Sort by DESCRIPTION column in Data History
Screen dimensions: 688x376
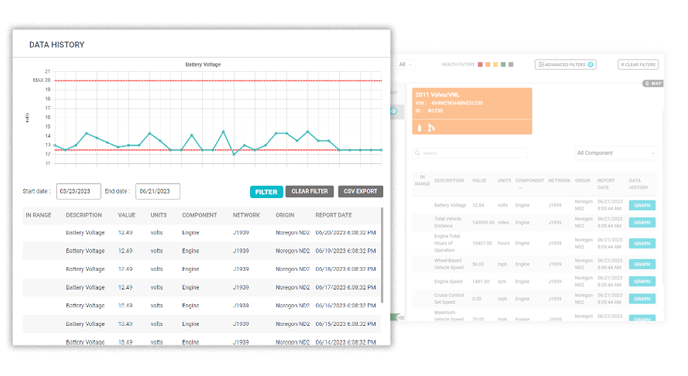(x=84, y=215)
